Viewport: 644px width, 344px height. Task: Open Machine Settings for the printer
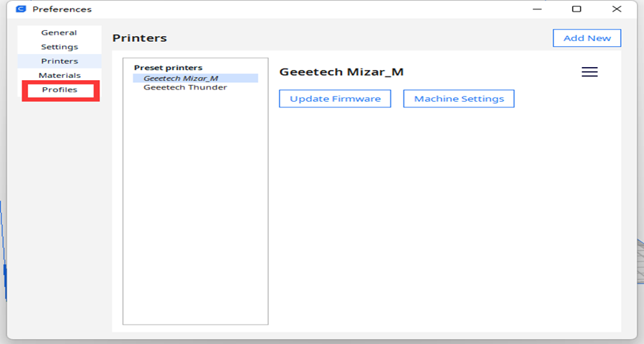(x=459, y=99)
